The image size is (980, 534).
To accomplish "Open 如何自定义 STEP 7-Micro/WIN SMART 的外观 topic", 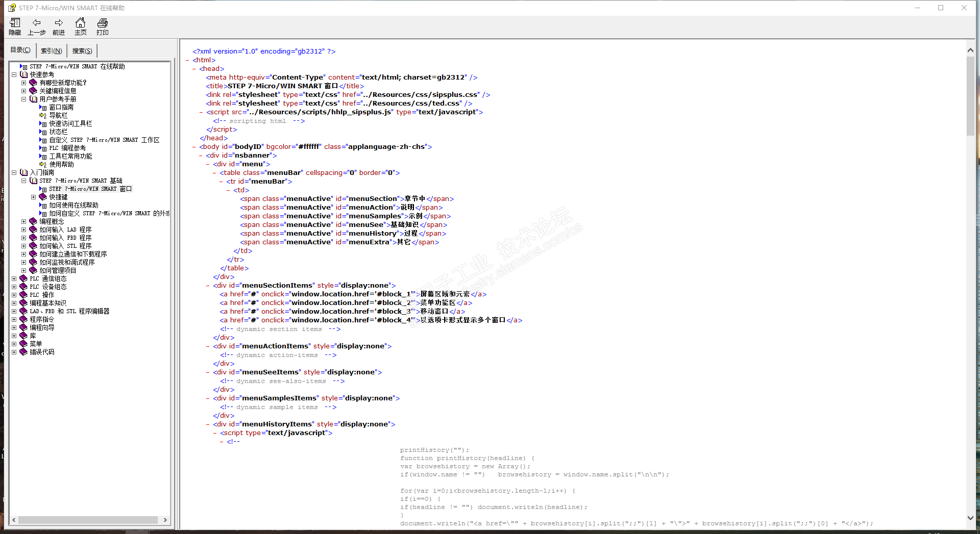I will (110, 213).
